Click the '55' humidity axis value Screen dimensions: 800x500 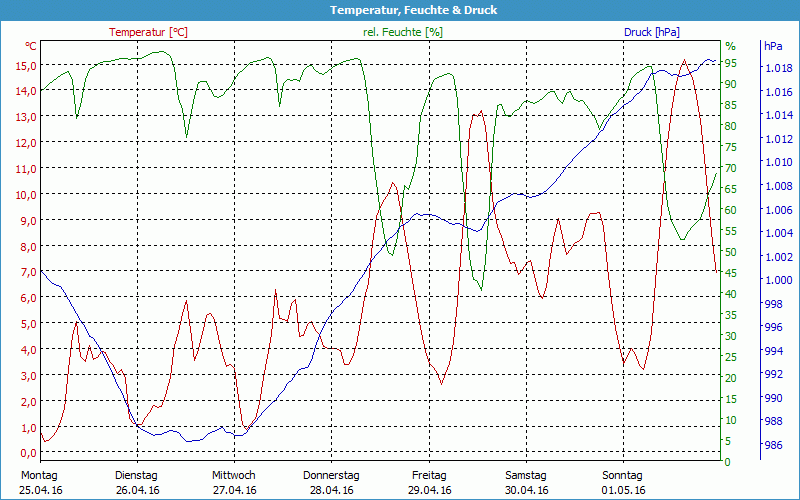coord(731,232)
